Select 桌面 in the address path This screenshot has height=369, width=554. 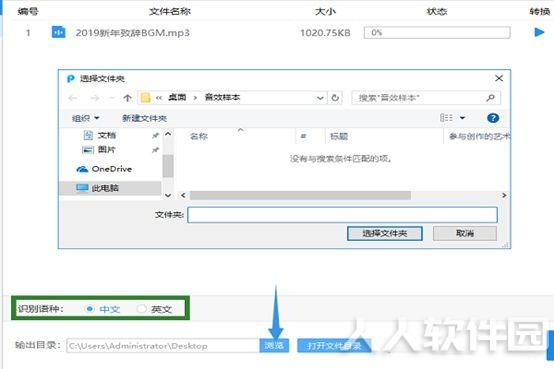177,97
